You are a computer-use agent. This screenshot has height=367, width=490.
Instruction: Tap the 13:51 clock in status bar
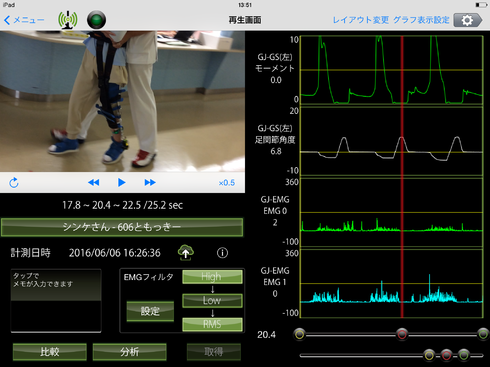[x=245, y=5]
